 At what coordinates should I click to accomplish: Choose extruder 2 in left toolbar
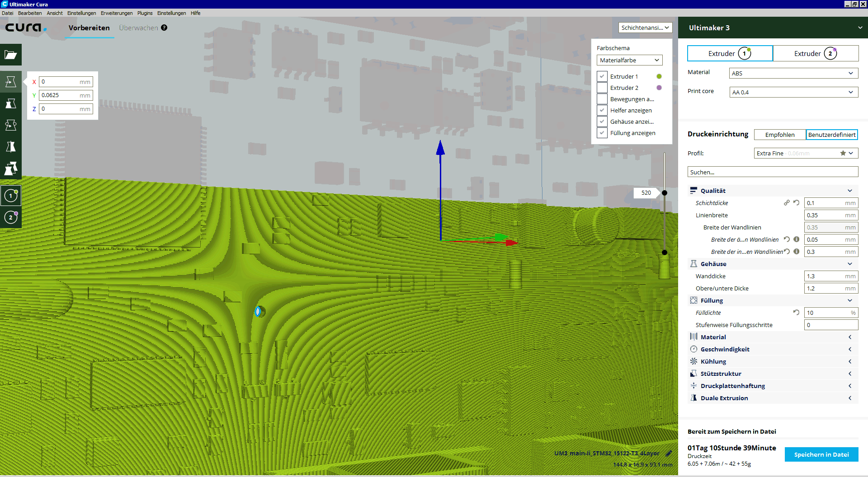coord(11,218)
